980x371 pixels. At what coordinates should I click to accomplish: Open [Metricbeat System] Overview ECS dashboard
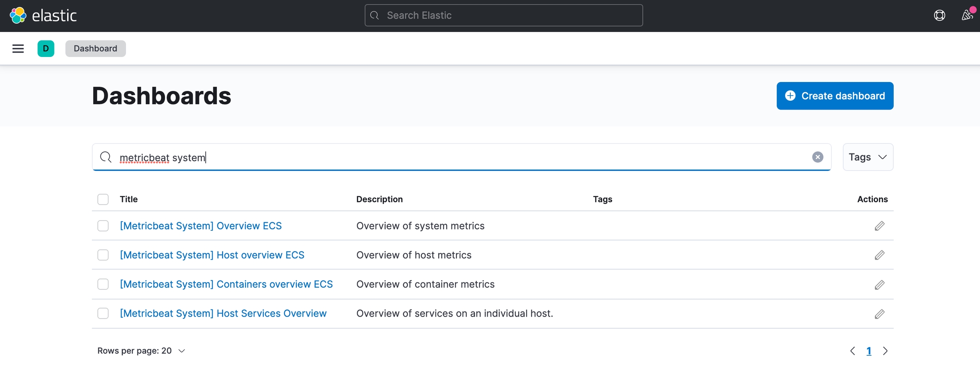(x=201, y=226)
